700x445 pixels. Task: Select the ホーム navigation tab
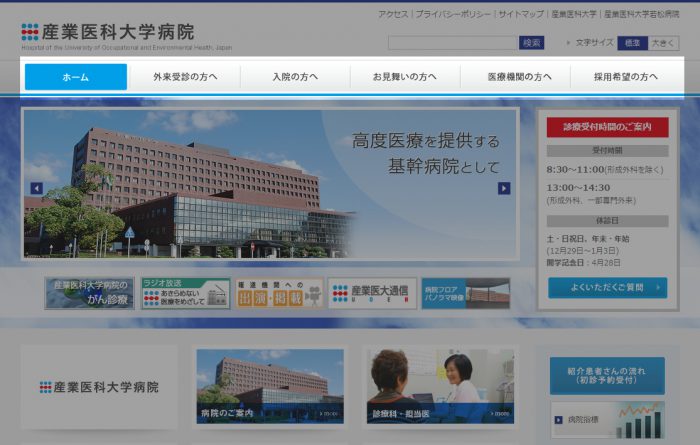pos(76,77)
